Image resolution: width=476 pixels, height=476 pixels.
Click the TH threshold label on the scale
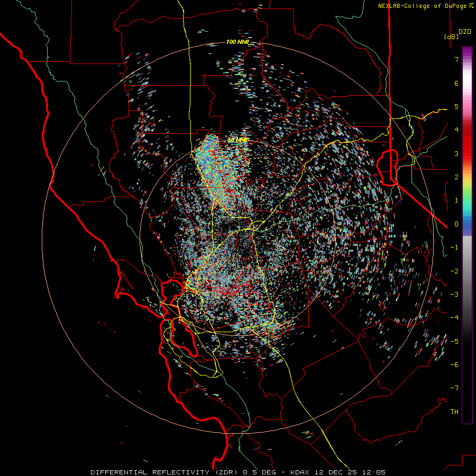click(454, 411)
